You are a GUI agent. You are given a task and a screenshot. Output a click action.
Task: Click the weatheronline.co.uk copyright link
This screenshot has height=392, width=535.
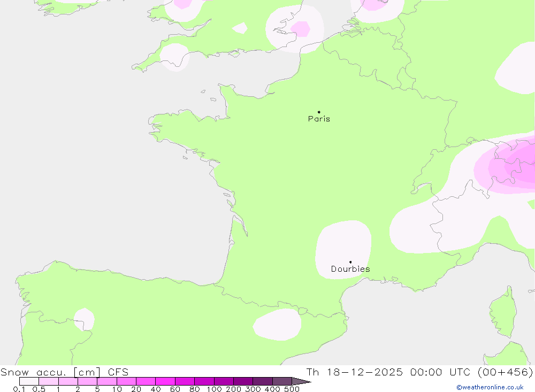click(490, 387)
